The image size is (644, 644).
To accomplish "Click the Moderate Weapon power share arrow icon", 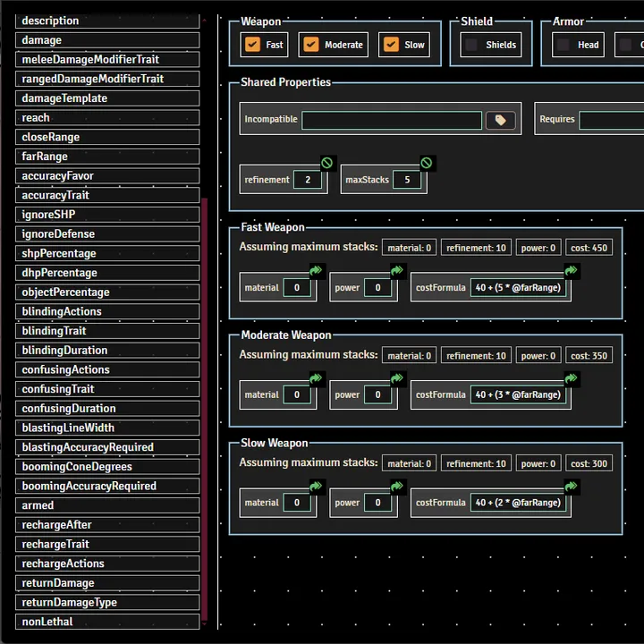I will click(397, 379).
